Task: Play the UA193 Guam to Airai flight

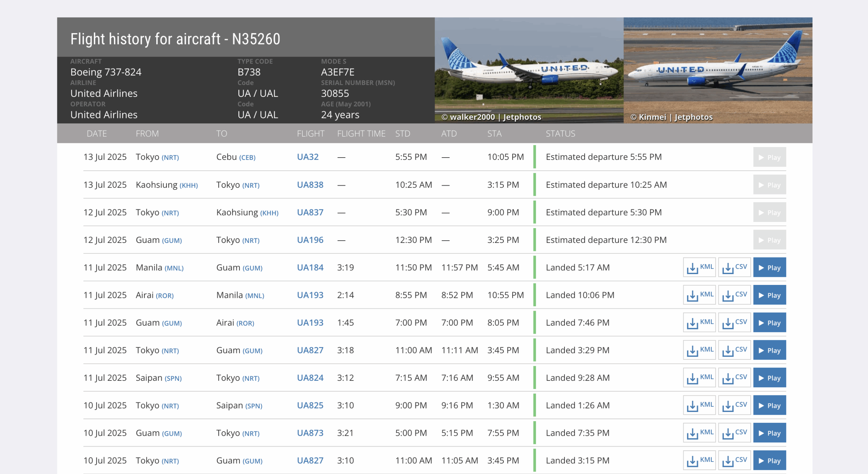Action: [769, 323]
